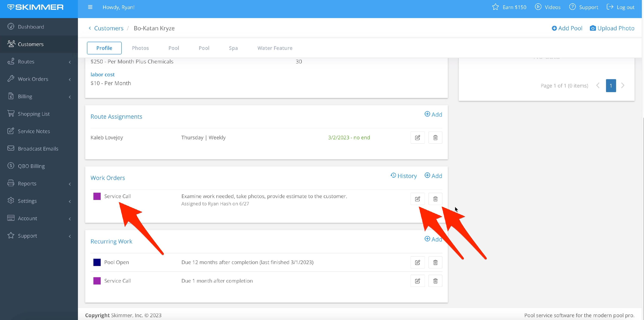This screenshot has width=644, height=320.
Task: Click the hamburger menu icon in header
Action: pyautogui.click(x=90, y=7)
